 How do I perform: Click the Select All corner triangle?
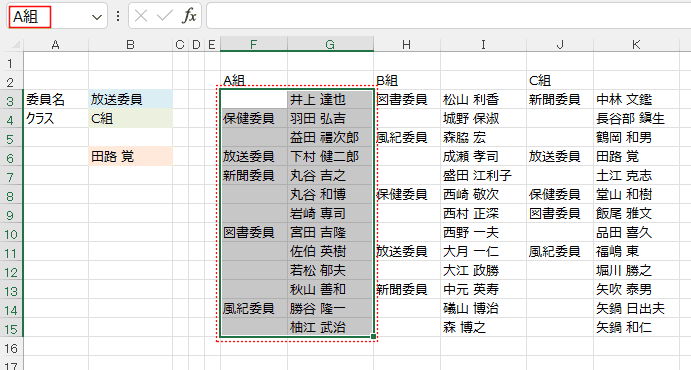16,44
